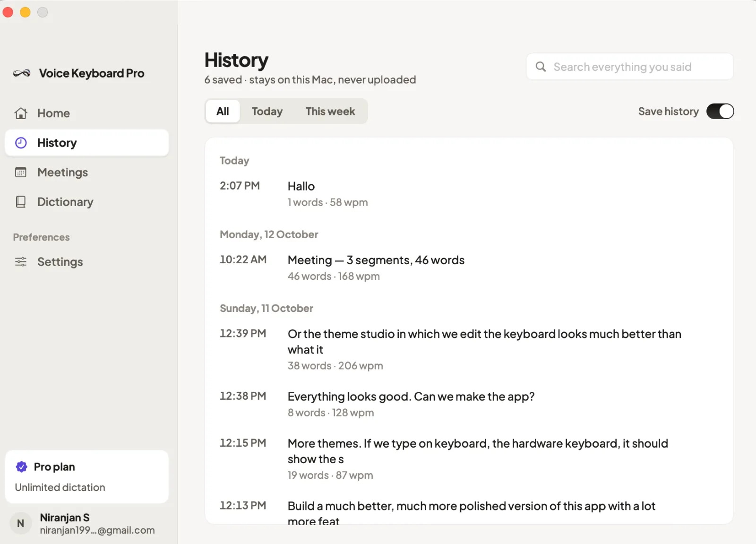The width and height of the screenshot is (756, 544).
Task: Focus the Search everything you said field
Action: click(630, 67)
